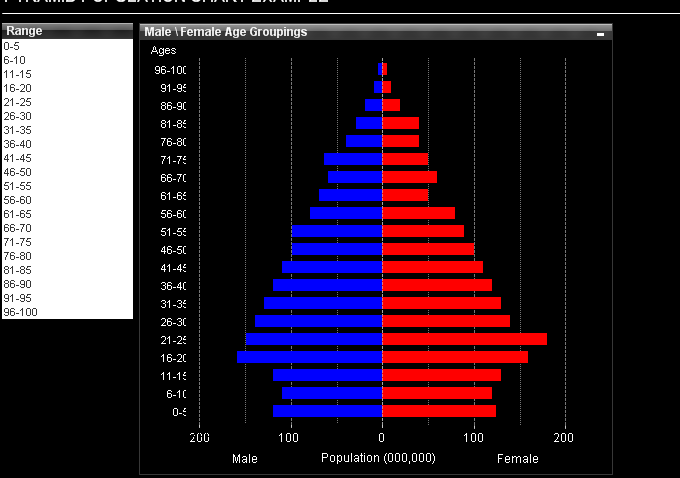Select range 66-70 in list
Image resolution: width=680 pixels, height=478 pixels.
[x=67, y=228]
